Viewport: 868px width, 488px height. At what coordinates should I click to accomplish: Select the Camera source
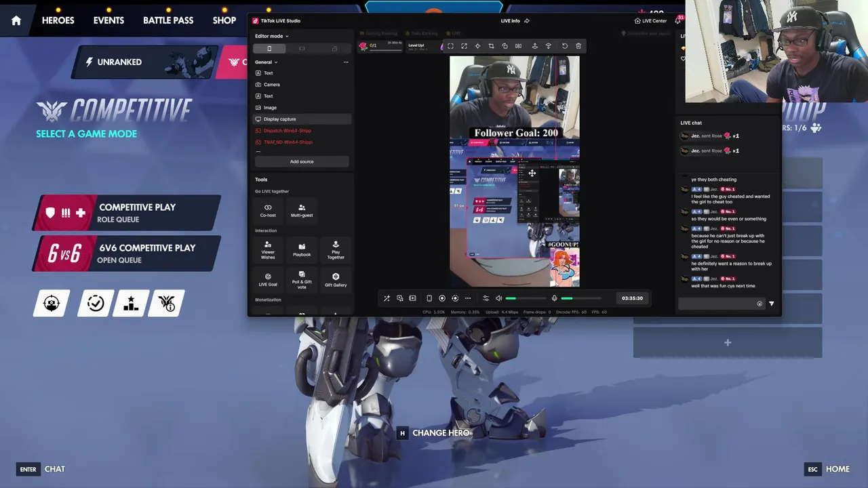pyautogui.click(x=302, y=85)
